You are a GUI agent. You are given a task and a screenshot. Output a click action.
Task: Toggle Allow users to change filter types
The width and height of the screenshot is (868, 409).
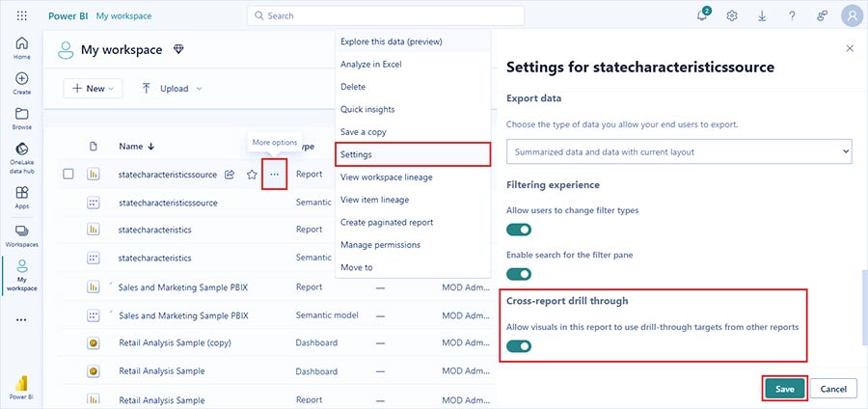click(x=519, y=230)
